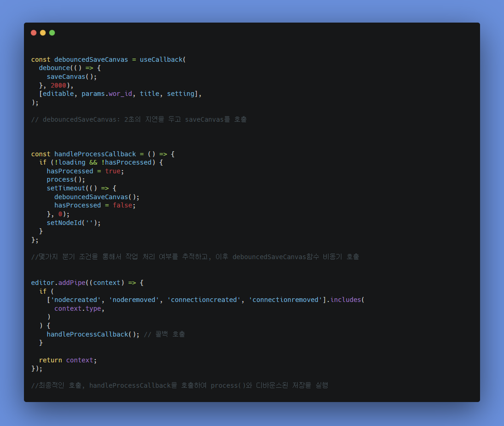
Task: Click the line "const handleProcessCallback = () => {"
Action: point(103,154)
